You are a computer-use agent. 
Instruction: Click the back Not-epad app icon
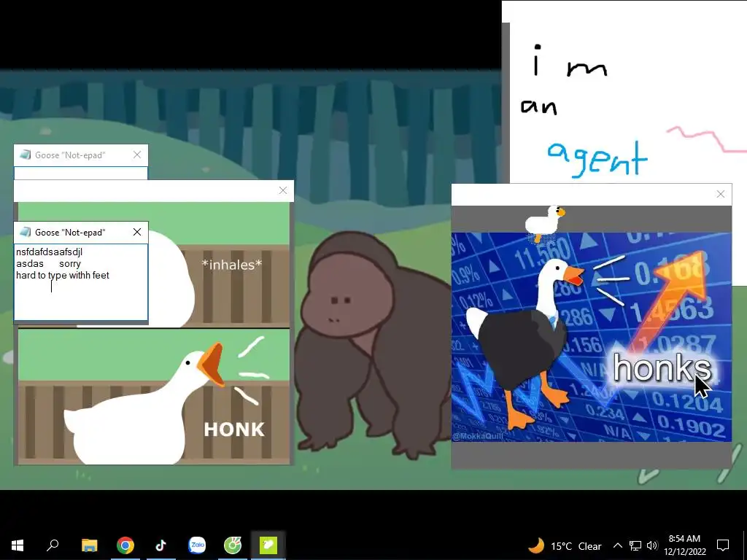(x=26, y=155)
